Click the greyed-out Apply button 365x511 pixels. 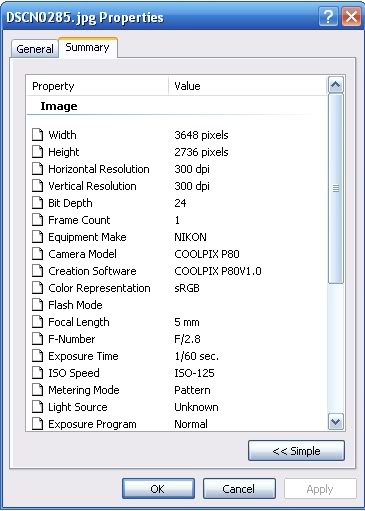320,489
